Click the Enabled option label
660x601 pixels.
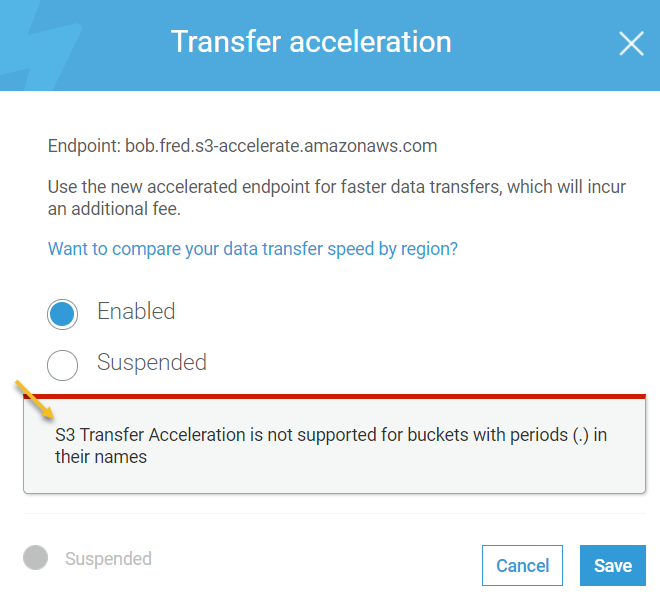click(136, 312)
